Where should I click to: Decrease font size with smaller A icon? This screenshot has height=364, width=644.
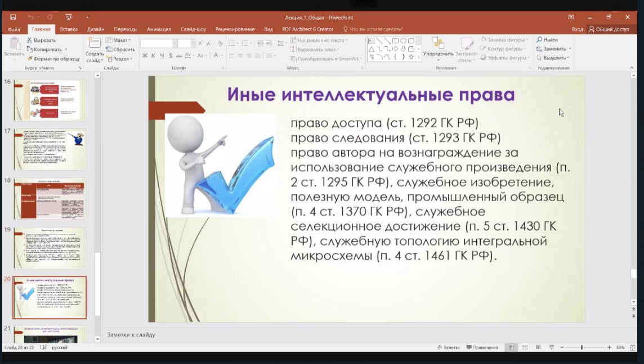coord(209,43)
